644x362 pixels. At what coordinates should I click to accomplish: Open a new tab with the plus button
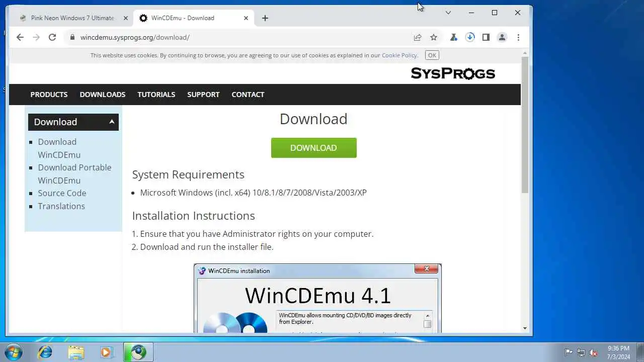click(265, 18)
